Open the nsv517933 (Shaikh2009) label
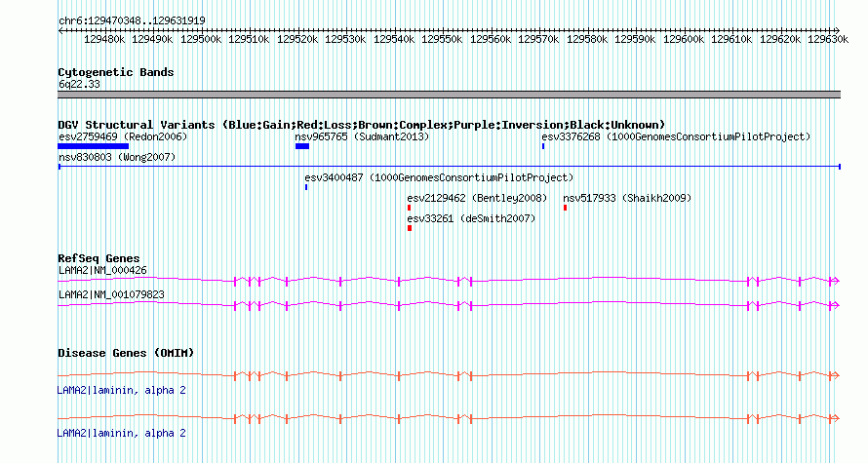The width and height of the screenshot is (868, 463). click(x=627, y=198)
